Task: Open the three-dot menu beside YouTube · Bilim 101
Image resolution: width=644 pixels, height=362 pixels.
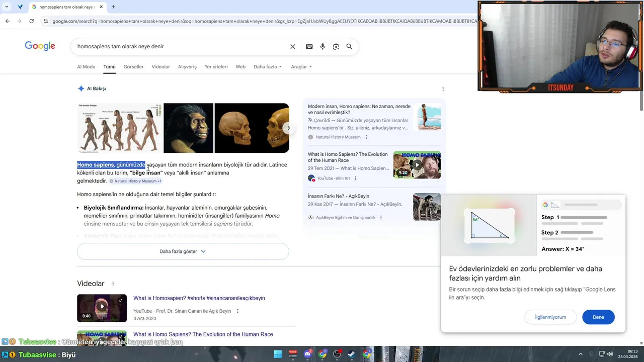Action: (x=355, y=178)
